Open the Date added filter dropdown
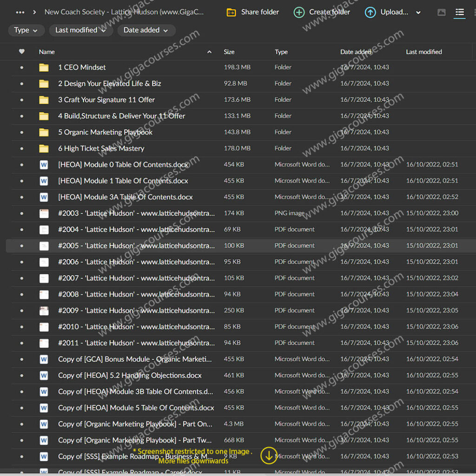 tap(146, 30)
